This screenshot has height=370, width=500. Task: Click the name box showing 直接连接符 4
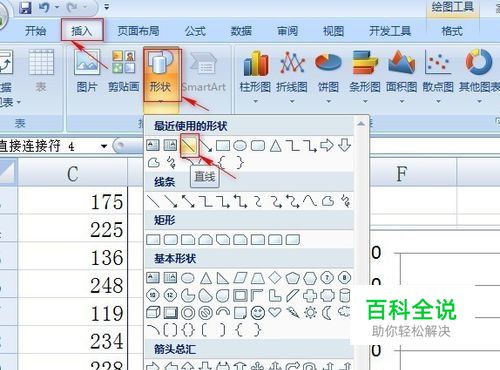48,146
